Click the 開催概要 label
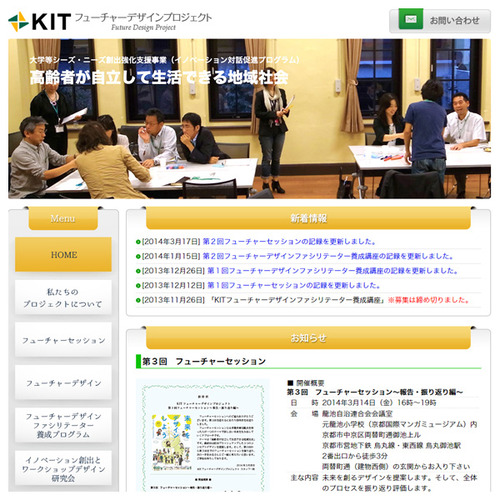This screenshot has width=500, height=500. [310, 383]
